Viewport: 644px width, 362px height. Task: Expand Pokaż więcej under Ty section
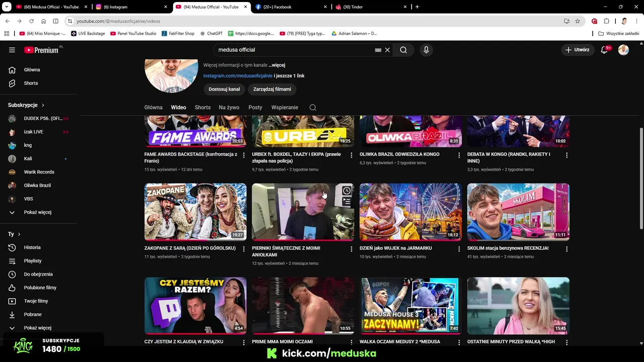39,328
